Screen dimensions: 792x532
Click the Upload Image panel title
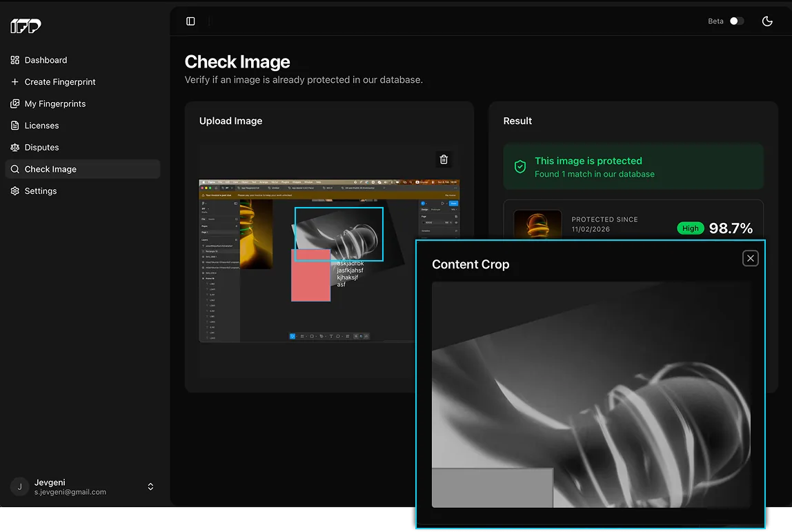pyautogui.click(x=231, y=121)
